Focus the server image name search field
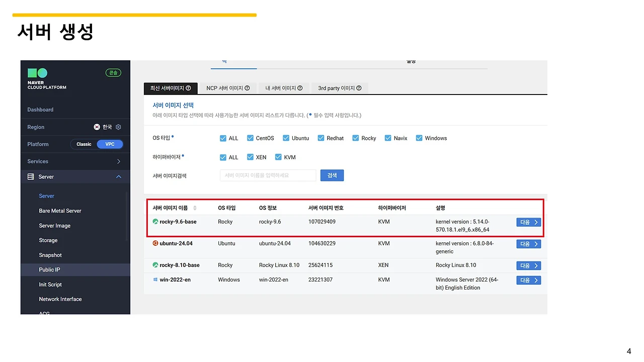644x362 pixels. pyautogui.click(x=268, y=175)
